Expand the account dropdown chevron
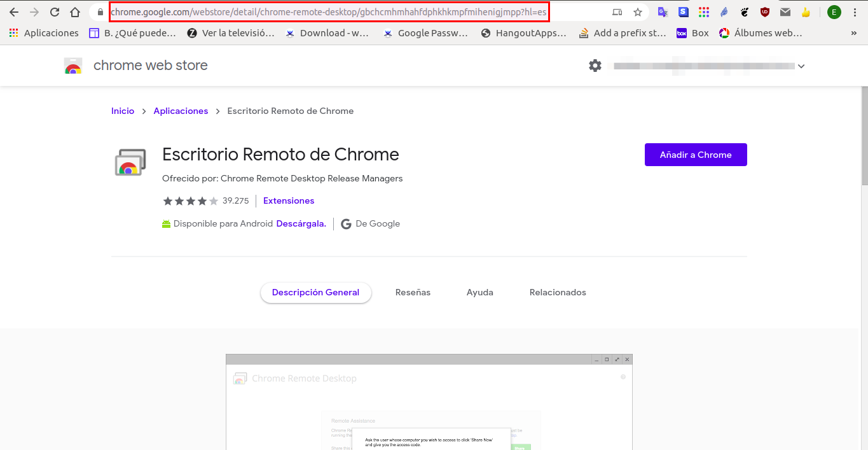The height and width of the screenshot is (450, 868). point(801,66)
